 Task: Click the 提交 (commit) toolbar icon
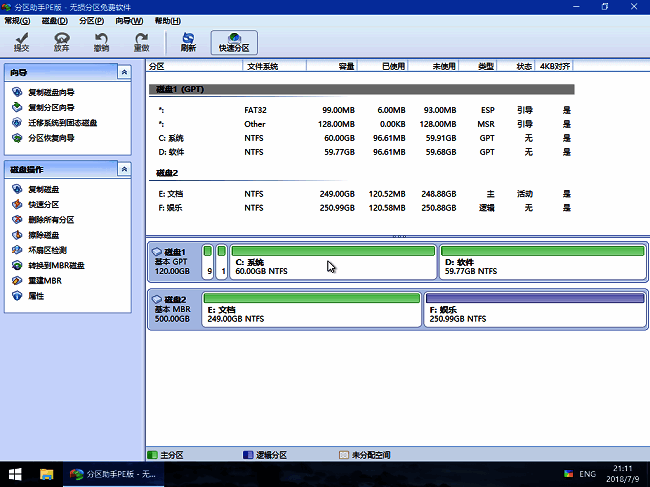pos(21,41)
